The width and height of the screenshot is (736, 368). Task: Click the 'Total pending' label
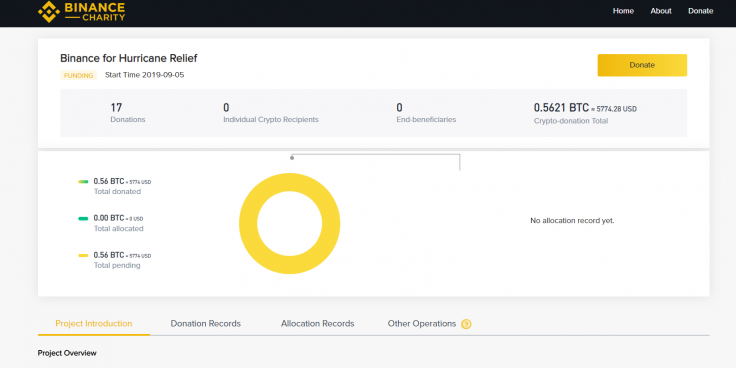pos(117,265)
